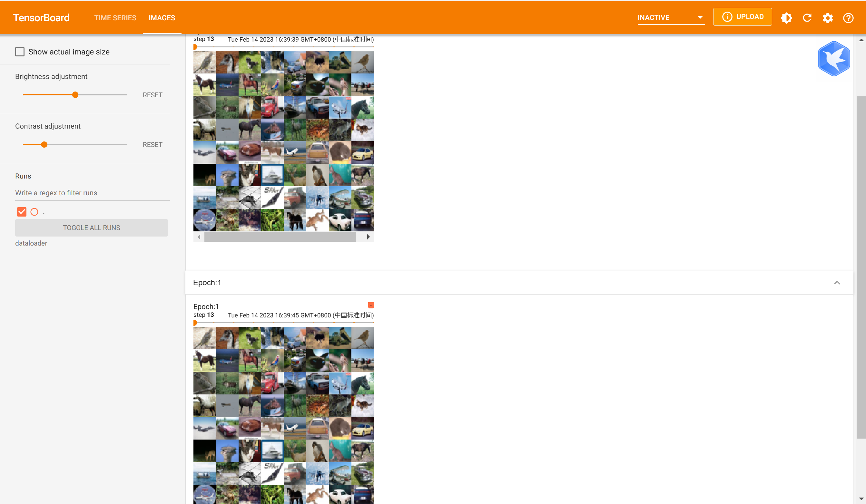Enable Show actual image size checkbox
This screenshot has width=866, height=504.
tap(20, 52)
